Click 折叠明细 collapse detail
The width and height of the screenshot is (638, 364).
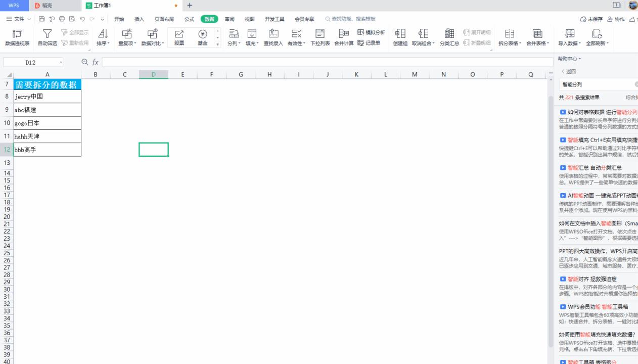point(477,42)
